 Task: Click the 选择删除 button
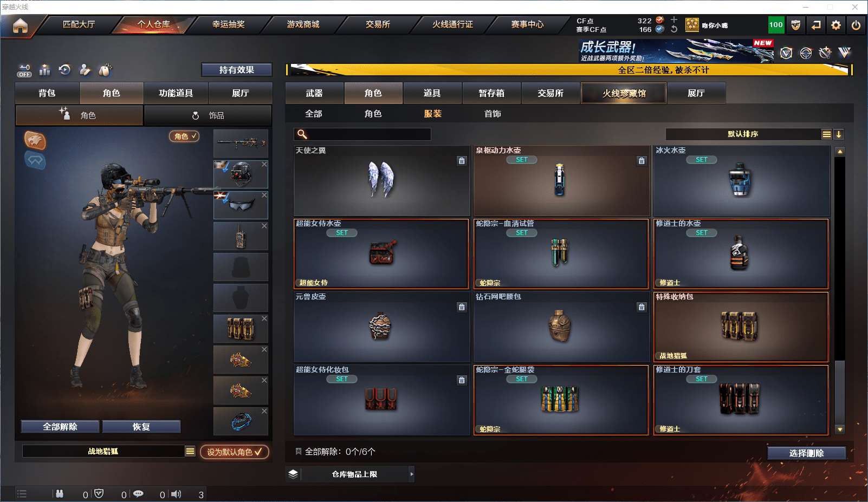pos(807,453)
